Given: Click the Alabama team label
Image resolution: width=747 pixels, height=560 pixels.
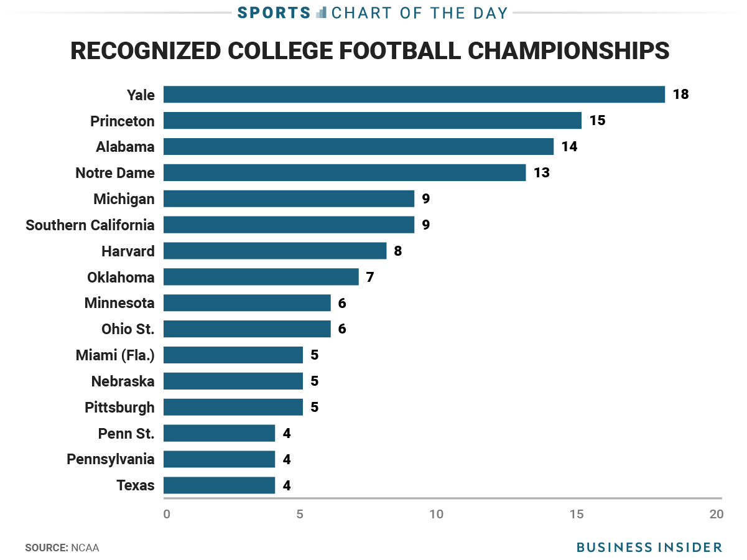Looking at the screenshot, I should (125, 147).
